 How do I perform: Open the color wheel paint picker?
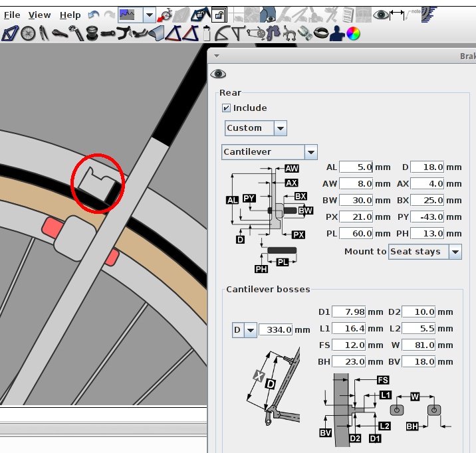[354, 33]
